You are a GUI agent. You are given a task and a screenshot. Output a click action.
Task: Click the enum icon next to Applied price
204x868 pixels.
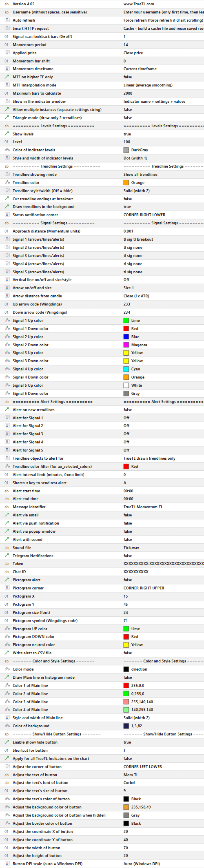[7, 53]
